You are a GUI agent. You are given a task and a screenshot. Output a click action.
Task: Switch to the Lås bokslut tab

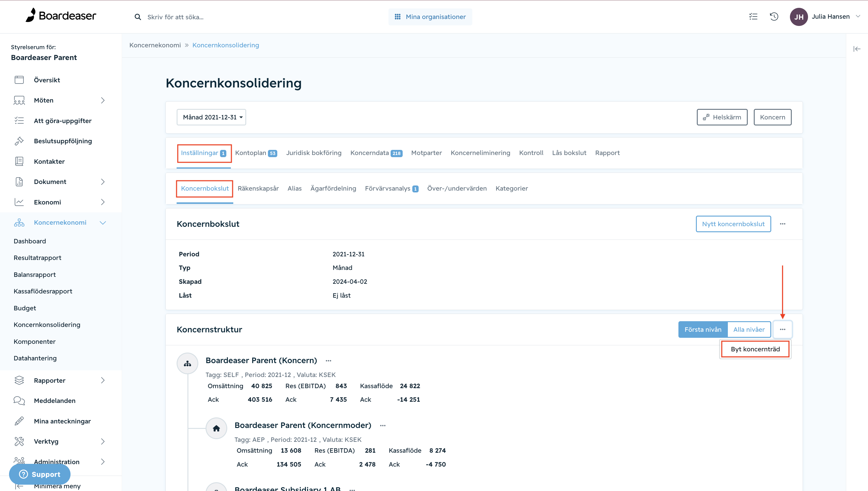coord(569,153)
